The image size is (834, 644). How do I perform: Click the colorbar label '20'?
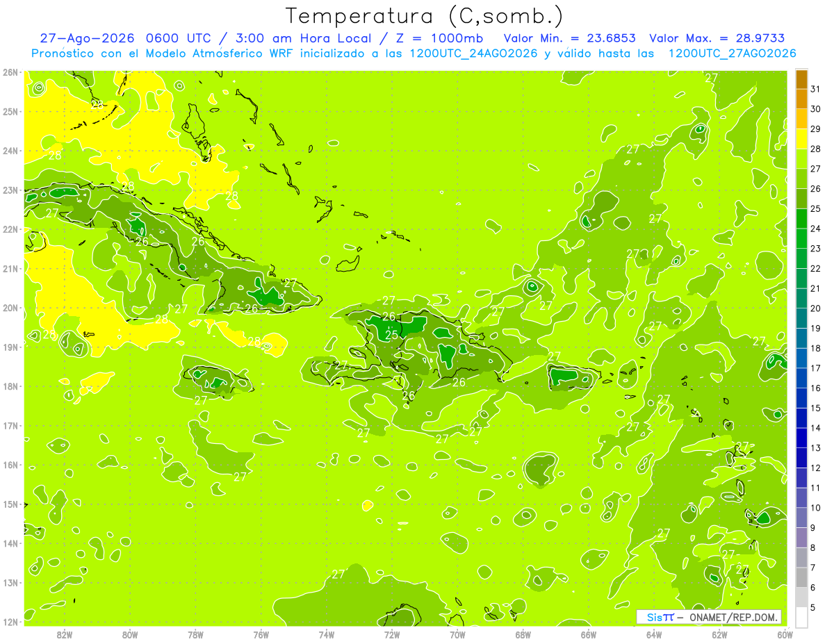coord(815,308)
